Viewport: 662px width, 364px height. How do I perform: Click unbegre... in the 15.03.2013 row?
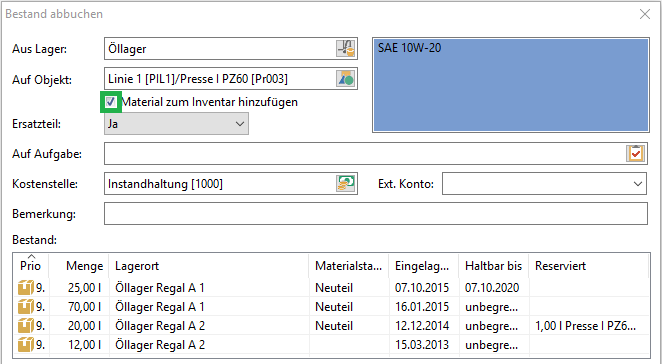point(491,345)
